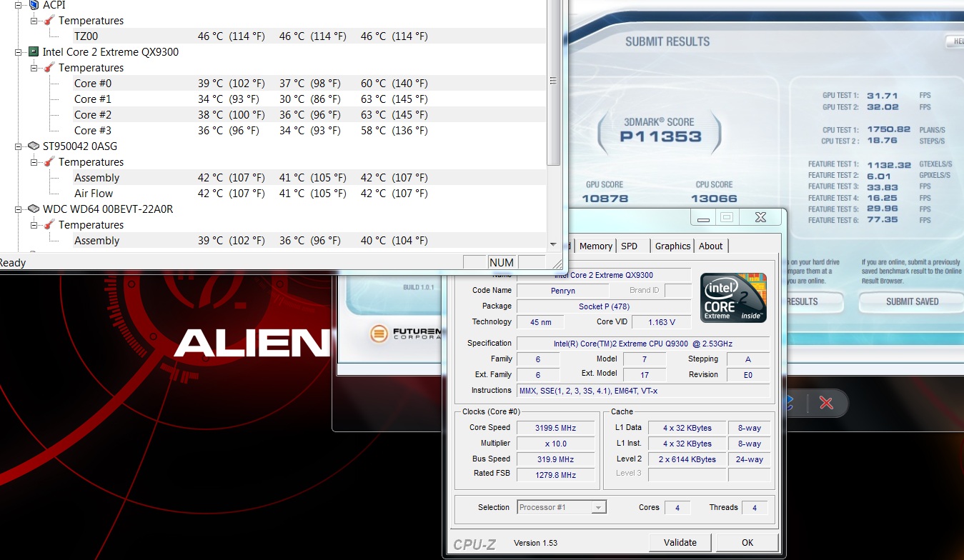Collapse the WDC WD64 00BEVT-22A0R node
Viewport: 964px width, 560px height.
click(19, 209)
